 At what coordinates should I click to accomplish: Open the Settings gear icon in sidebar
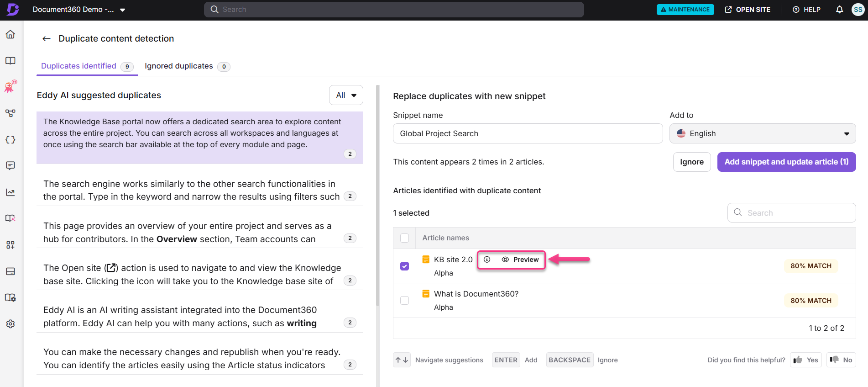[x=10, y=324]
